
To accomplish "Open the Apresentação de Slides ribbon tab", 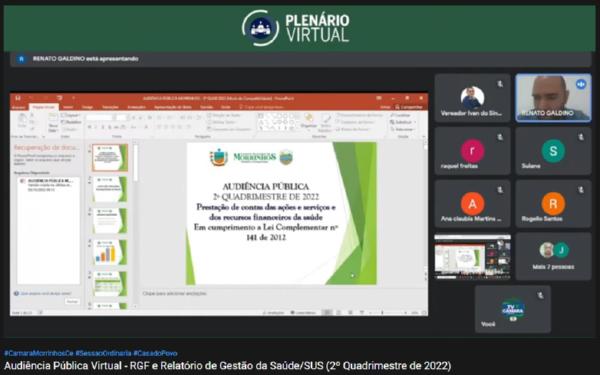I will [173, 108].
